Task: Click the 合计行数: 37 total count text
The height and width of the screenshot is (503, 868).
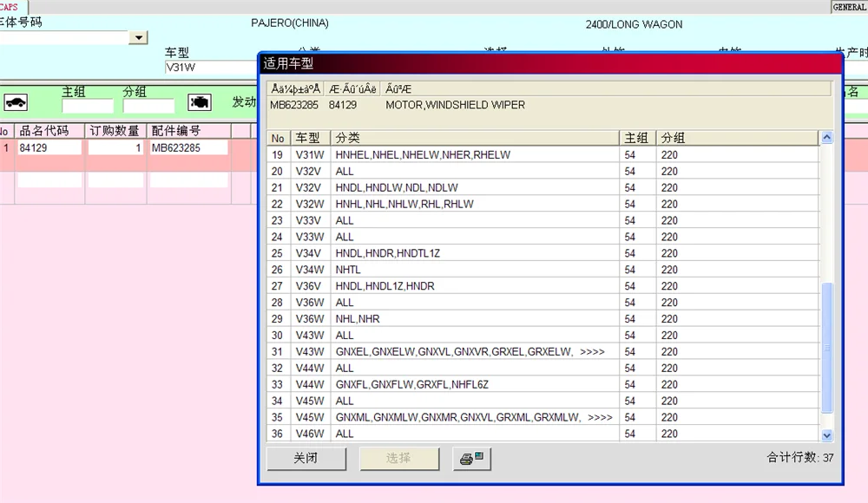Action: (800, 458)
